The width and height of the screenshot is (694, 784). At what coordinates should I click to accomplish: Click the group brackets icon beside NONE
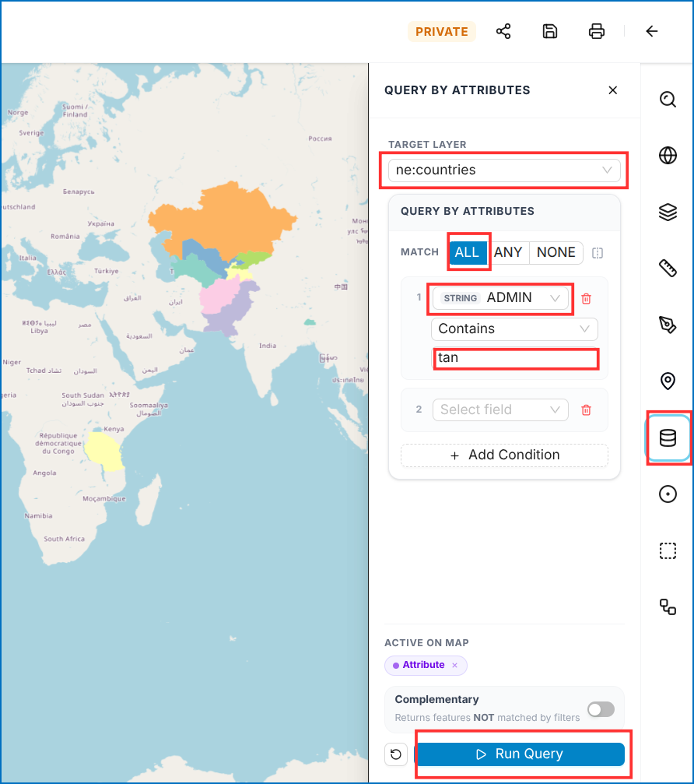point(597,253)
